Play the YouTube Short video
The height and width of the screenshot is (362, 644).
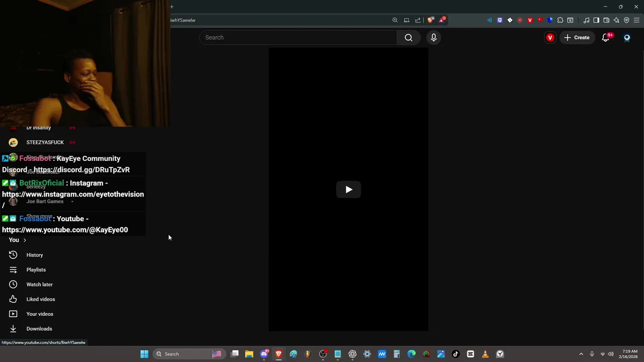tap(349, 190)
